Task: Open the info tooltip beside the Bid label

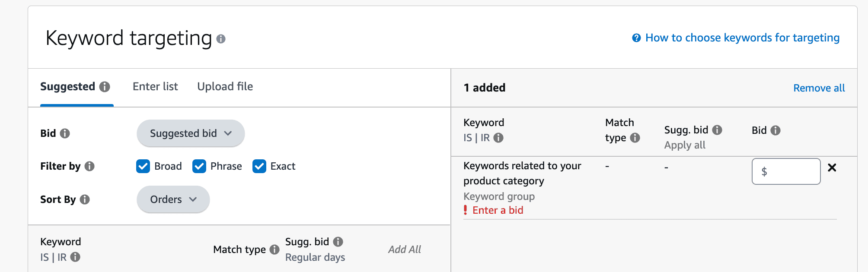Action: pos(66,134)
